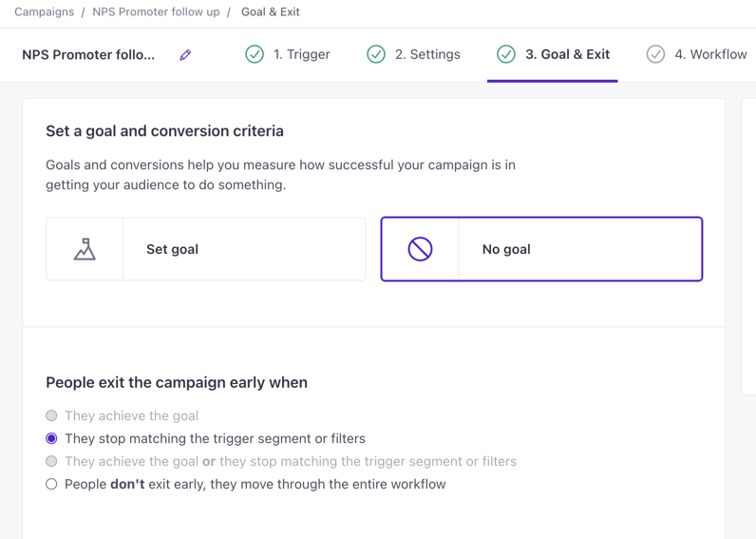Open NPS Promoter follow up breadcrumb

coord(156,12)
